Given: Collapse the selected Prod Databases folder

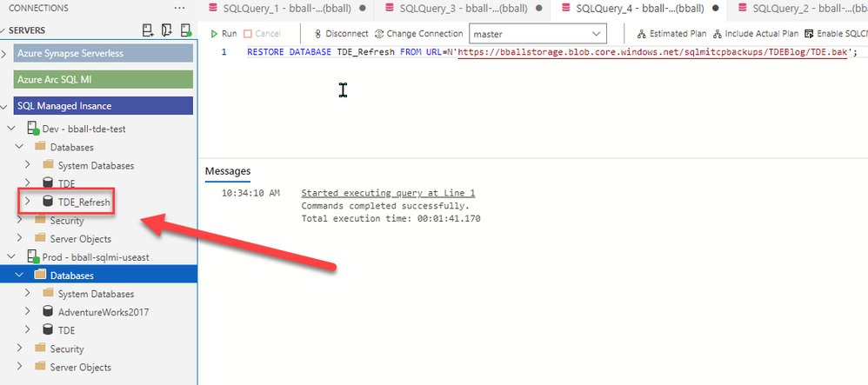Looking at the screenshot, I should pos(20,275).
